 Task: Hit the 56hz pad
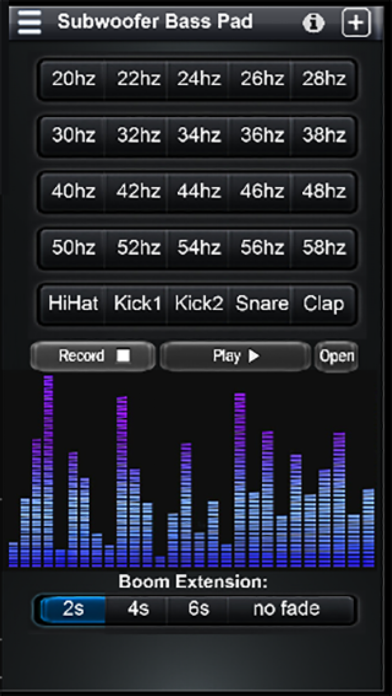click(260, 248)
